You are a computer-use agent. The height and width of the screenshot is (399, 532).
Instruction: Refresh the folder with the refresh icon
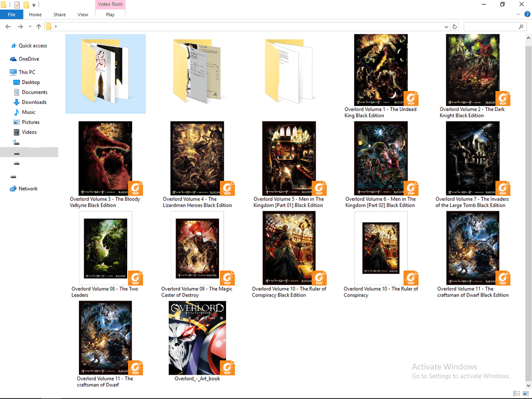[454, 27]
